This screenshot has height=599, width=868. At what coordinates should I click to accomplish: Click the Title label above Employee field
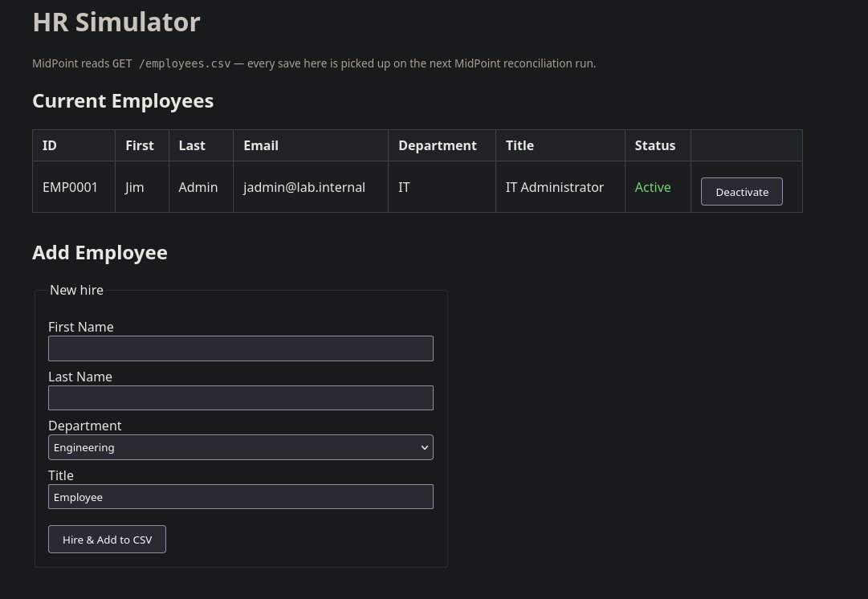click(x=61, y=475)
